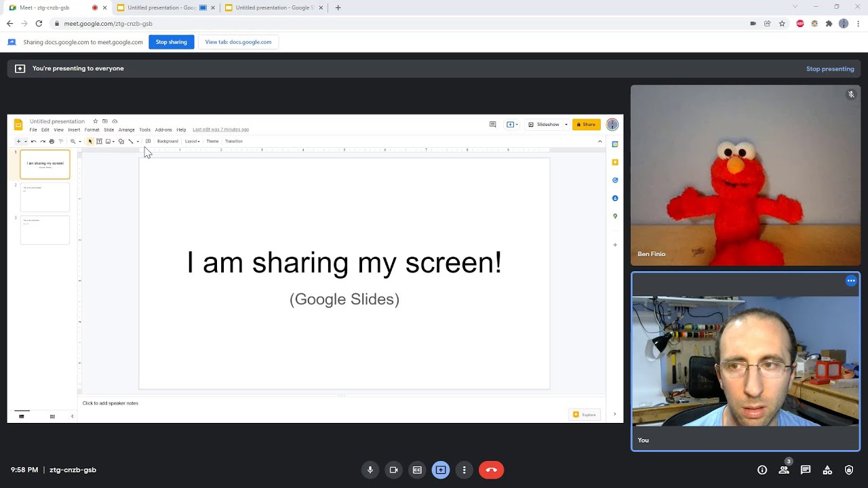Open the Format menu in Slides
This screenshot has width=868, height=488.
tap(92, 129)
